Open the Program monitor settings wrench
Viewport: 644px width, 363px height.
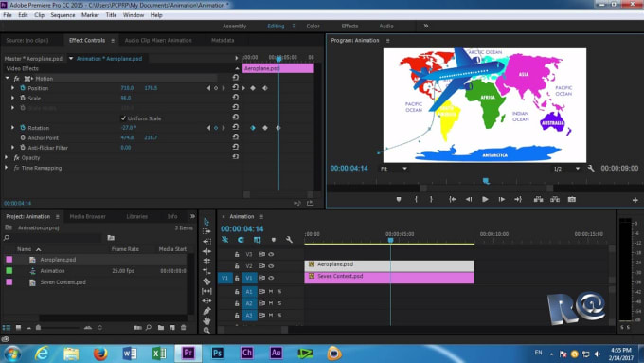point(591,169)
